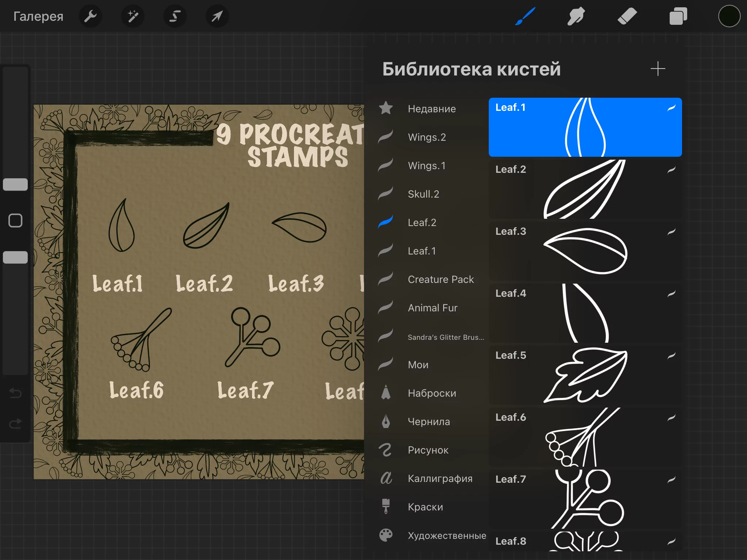Open the Наброски brush set
The height and width of the screenshot is (560, 747).
coord(432,393)
